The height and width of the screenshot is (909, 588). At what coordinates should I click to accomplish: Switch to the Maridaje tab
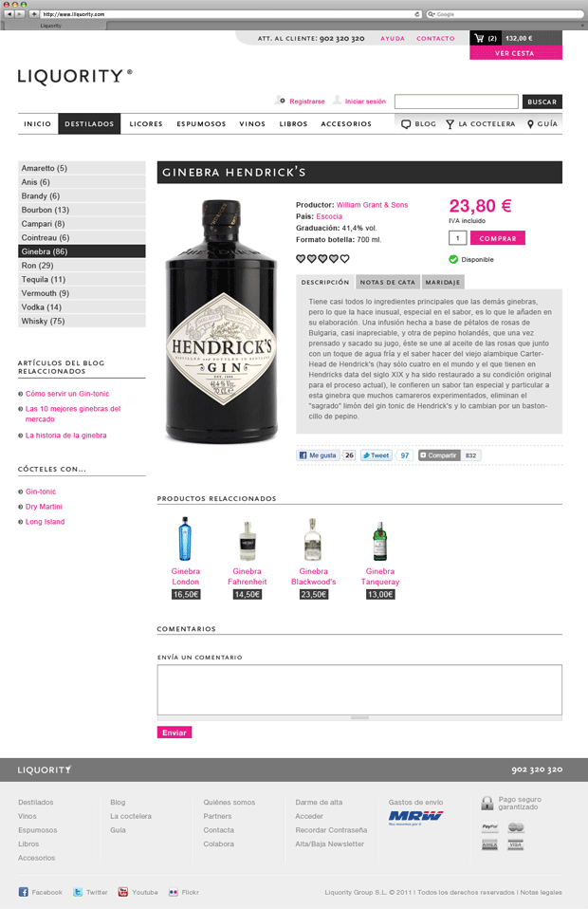click(443, 282)
